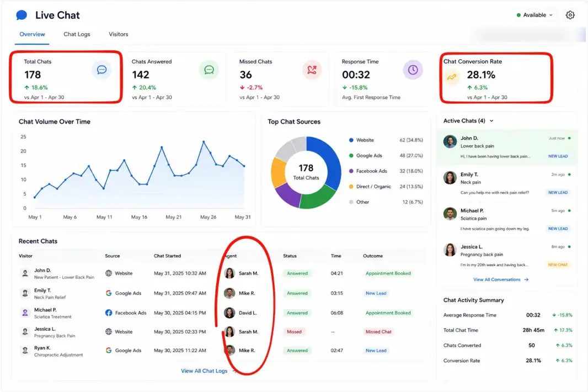
Task: Switch to the Visitors tab
Action: (119, 34)
